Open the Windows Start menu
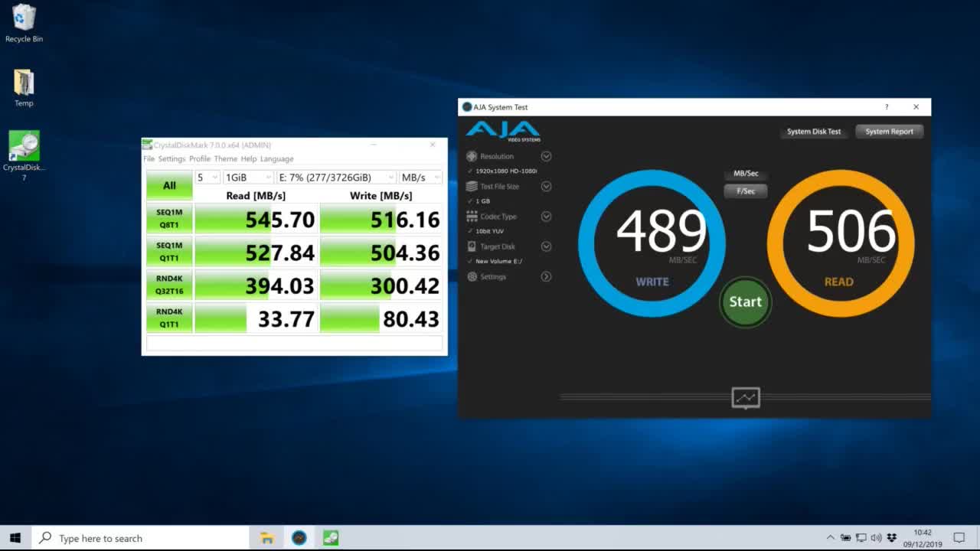980x551 pixels. click(15, 538)
